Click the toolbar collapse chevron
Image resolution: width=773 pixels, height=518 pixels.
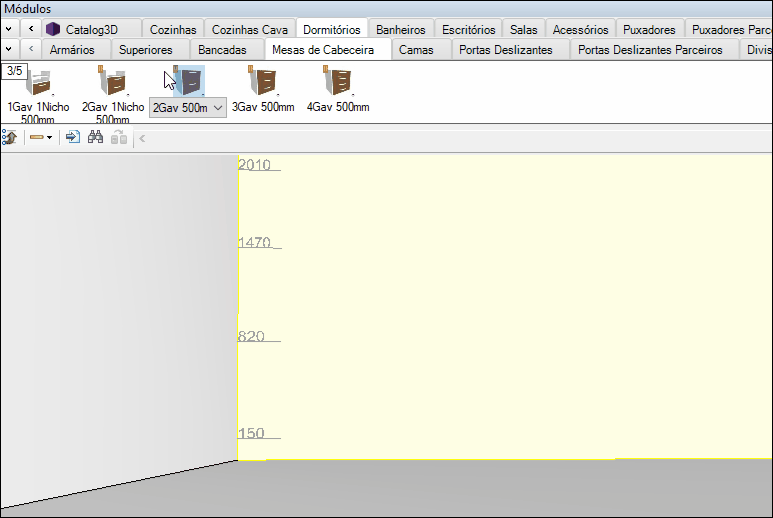pos(142,138)
